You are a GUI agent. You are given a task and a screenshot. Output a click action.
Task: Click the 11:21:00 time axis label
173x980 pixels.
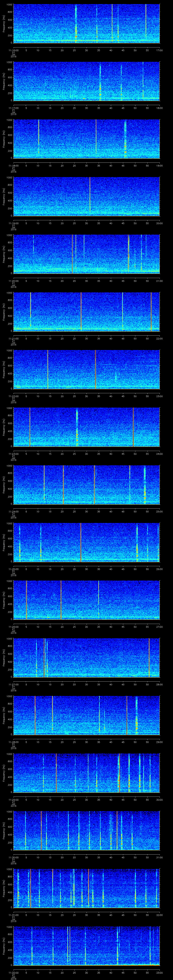[13, 339]
